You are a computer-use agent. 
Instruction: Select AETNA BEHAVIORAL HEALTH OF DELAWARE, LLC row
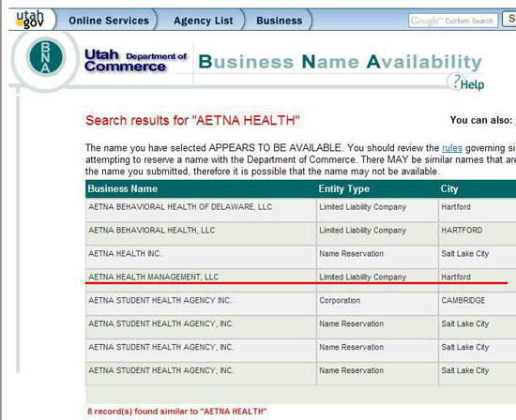(300, 210)
